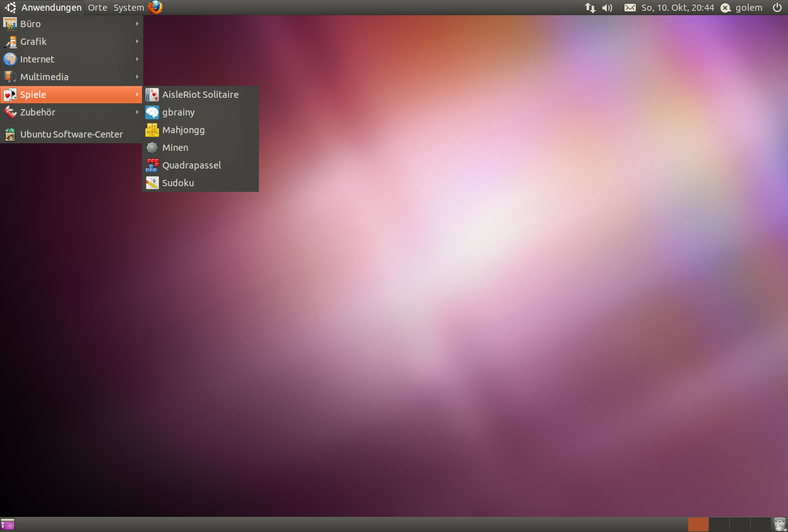Start the gbrainy game label
Image resolution: width=788 pixels, height=532 pixels.
coord(179,112)
